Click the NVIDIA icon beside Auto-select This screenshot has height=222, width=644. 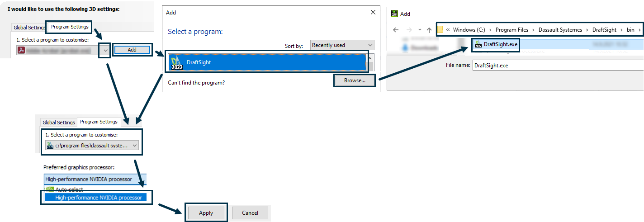click(x=50, y=189)
